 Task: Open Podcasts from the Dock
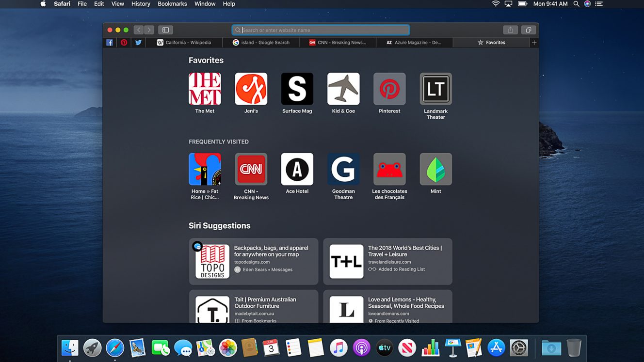click(361, 347)
